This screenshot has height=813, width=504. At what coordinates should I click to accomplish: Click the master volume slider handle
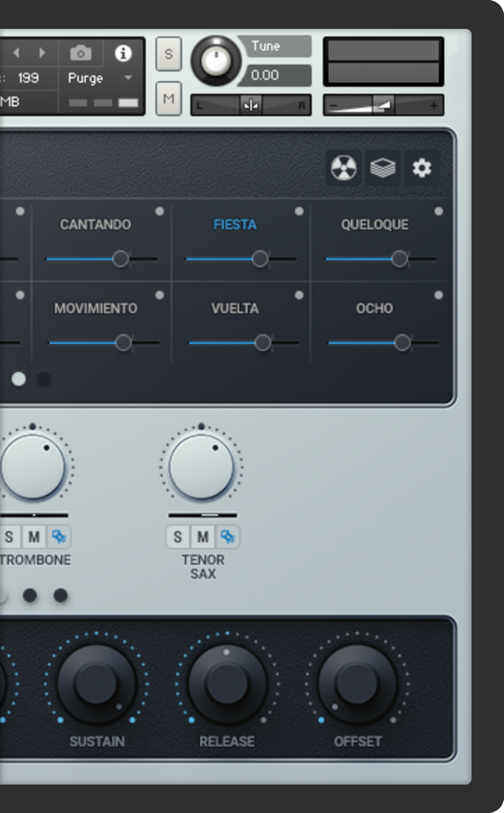(383, 105)
